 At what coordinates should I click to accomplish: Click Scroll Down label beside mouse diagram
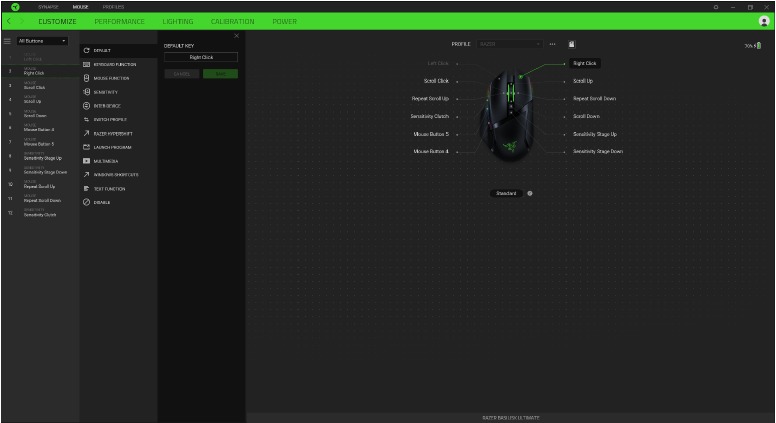[x=586, y=116]
